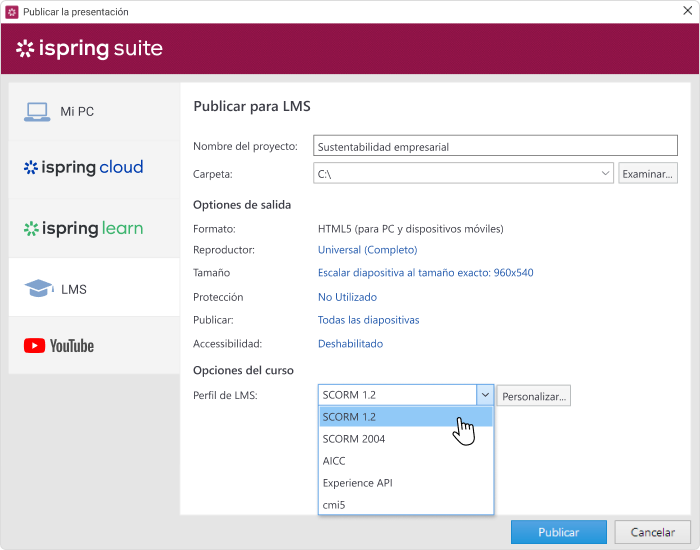Select SCORM 2004 from the list
Viewport: 700px width, 550px height.
406,439
